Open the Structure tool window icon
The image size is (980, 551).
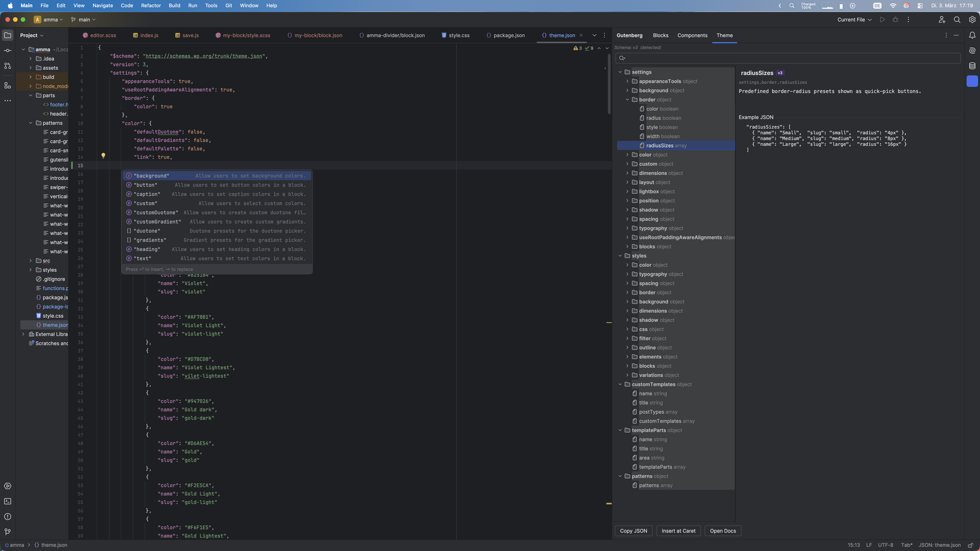(7, 86)
